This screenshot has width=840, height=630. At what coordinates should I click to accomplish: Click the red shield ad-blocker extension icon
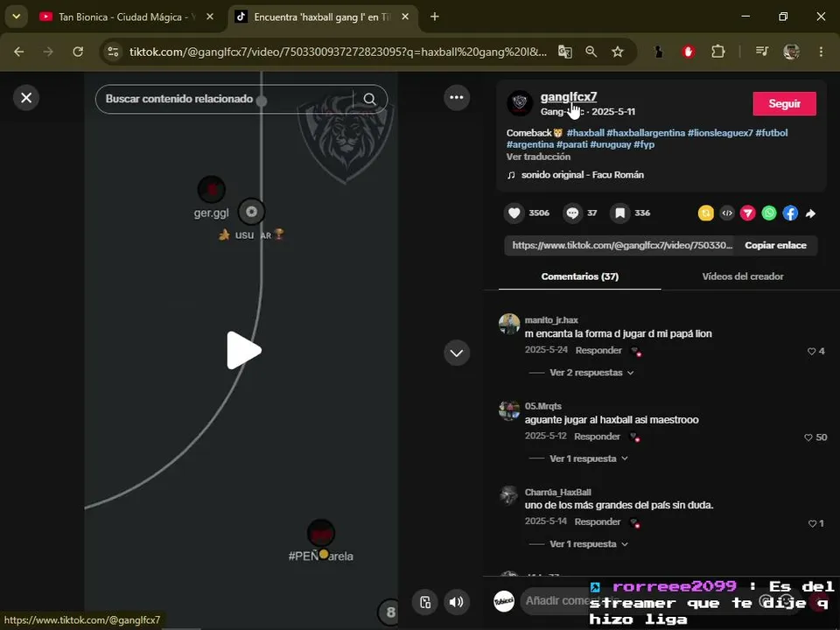689,52
